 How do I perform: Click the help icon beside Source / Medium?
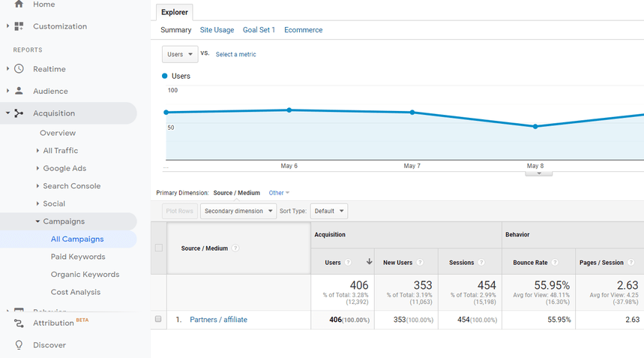click(235, 248)
